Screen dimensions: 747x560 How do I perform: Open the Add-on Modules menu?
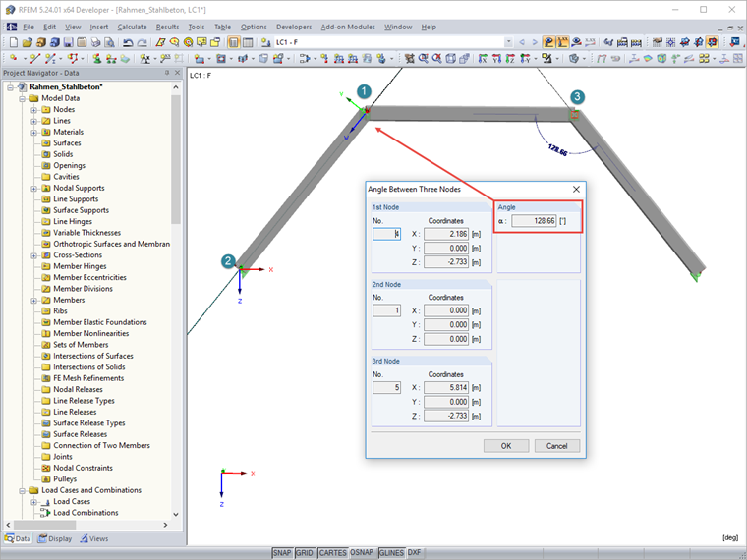click(348, 28)
